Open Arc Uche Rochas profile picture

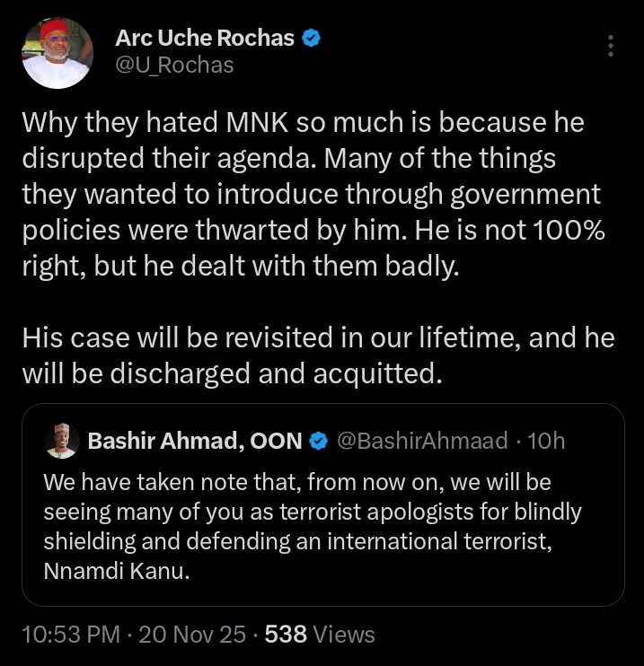pyautogui.click(x=57, y=54)
